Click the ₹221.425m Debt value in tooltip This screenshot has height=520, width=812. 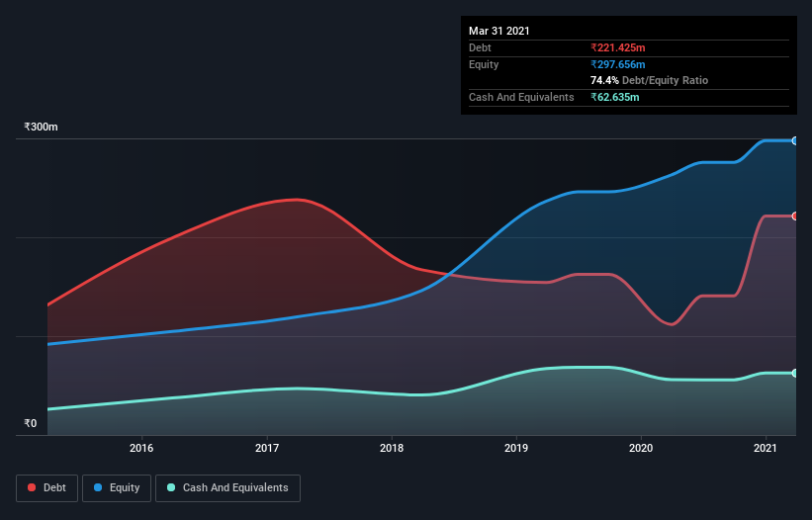click(618, 47)
